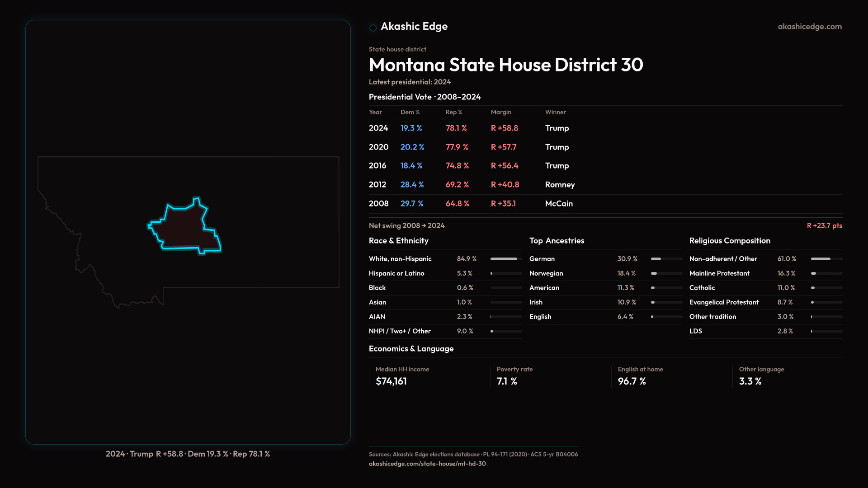Click the Race & Ethnicity section heading
This screenshot has width=868, height=488.
[398, 241]
